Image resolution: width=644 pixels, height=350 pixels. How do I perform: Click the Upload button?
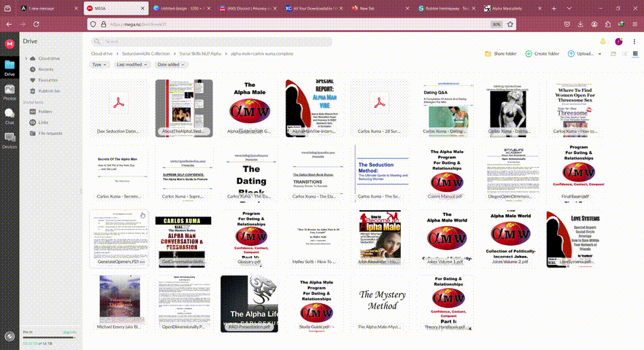tap(580, 54)
